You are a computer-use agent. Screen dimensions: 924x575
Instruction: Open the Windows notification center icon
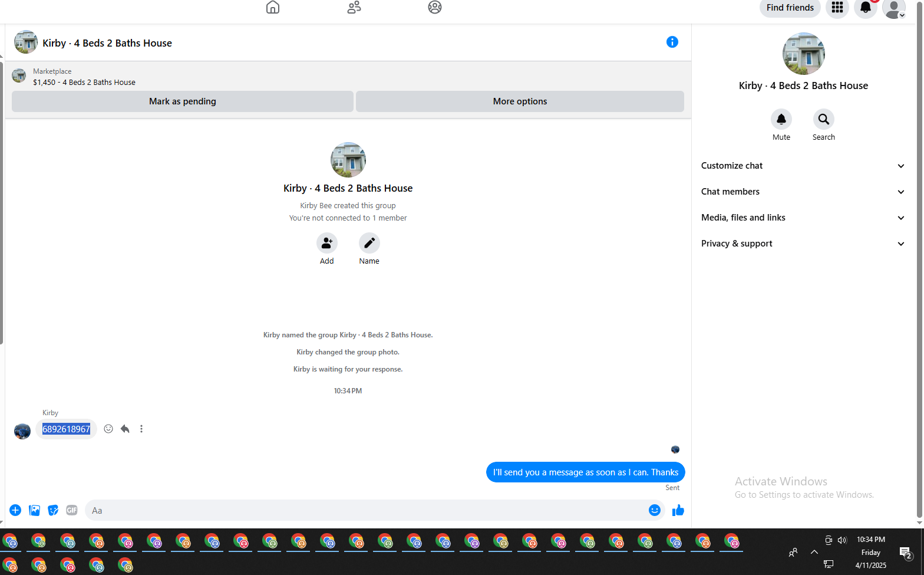906,553
